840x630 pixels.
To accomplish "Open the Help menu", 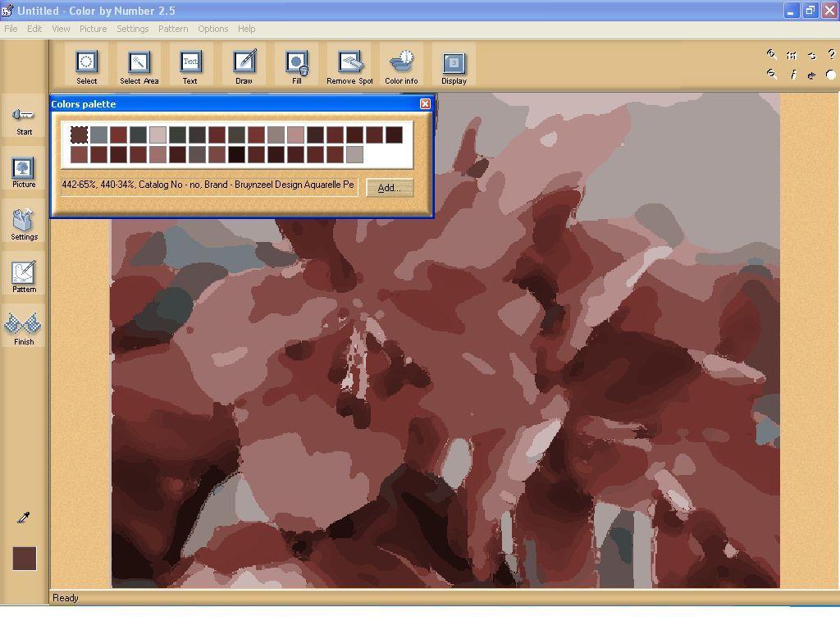I will 246,29.
